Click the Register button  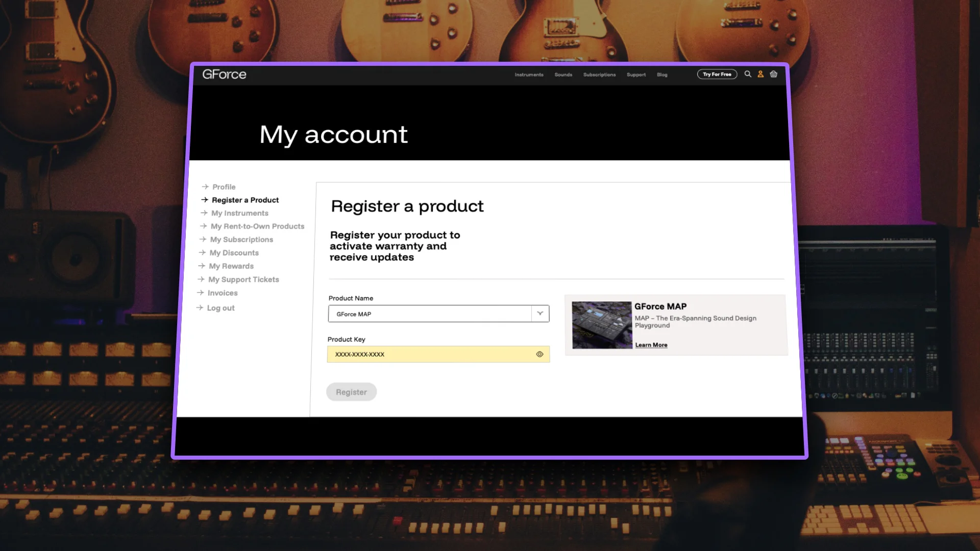pyautogui.click(x=351, y=392)
